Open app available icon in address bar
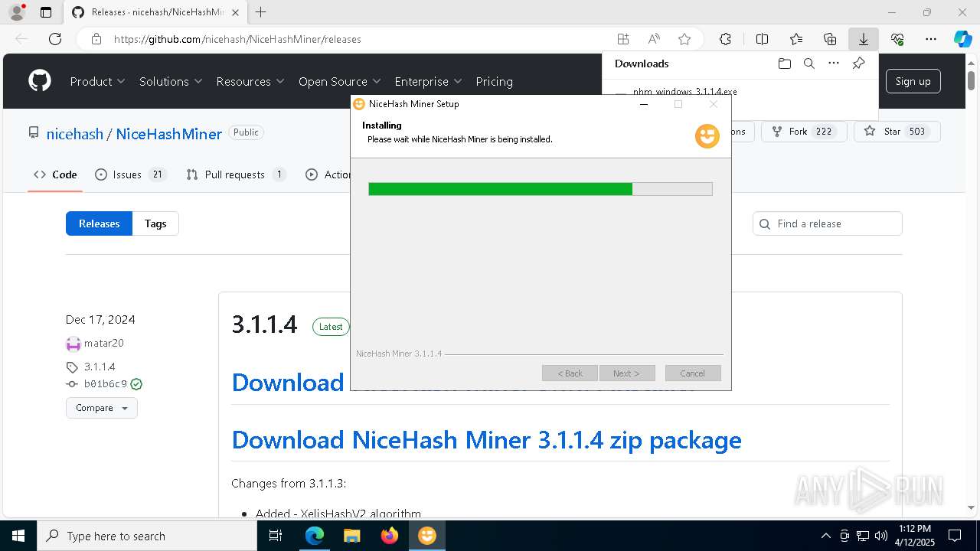This screenshot has height=551, width=980. coord(623,39)
